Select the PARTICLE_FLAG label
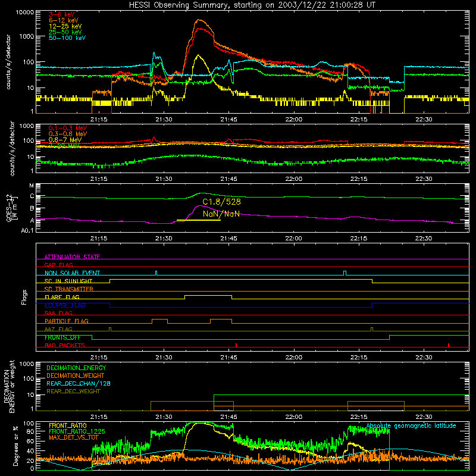The width and height of the screenshot is (476, 476). [67, 321]
